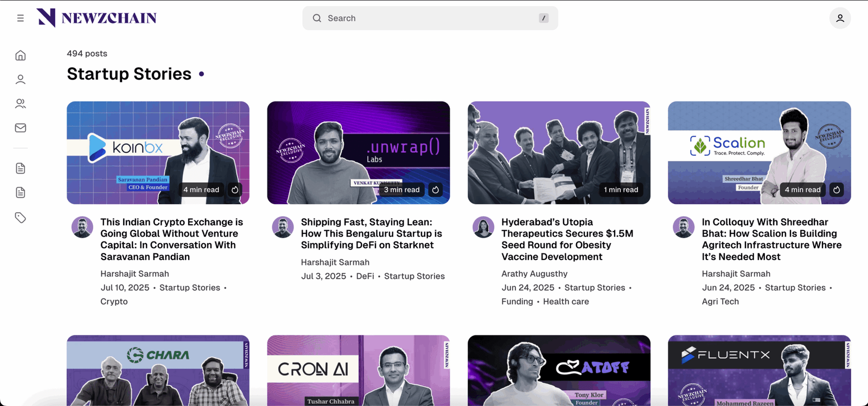Click Harshajit Sarmah under the Koinbx article
This screenshot has width=868, height=406.
pyautogui.click(x=135, y=274)
